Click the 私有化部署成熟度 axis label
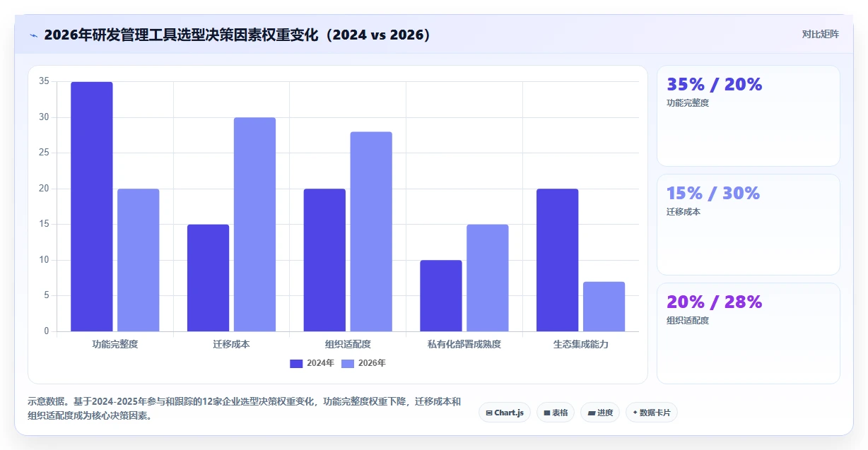This screenshot has width=868, height=450. (x=464, y=344)
